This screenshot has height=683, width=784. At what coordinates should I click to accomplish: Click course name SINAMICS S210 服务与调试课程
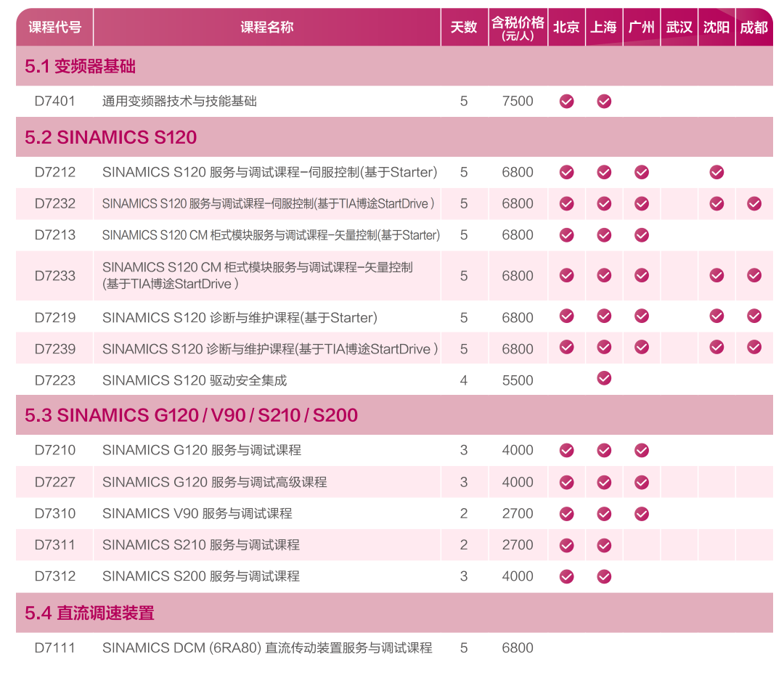coord(201,545)
